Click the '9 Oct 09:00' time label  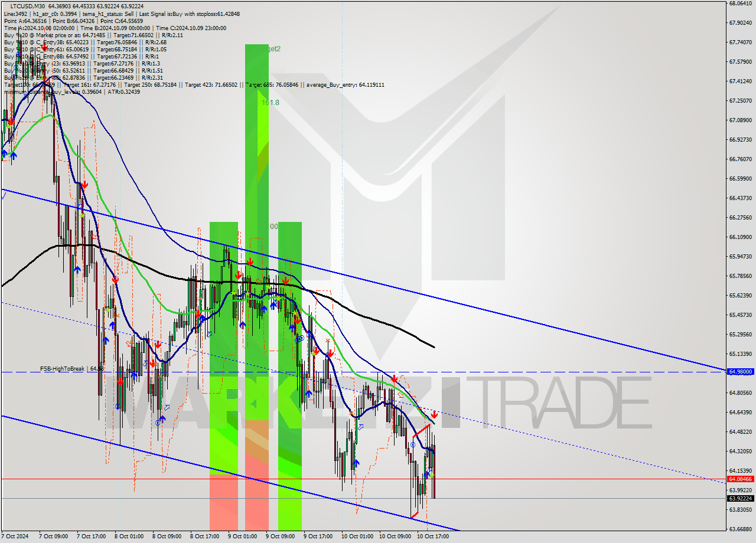pyautogui.click(x=280, y=537)
